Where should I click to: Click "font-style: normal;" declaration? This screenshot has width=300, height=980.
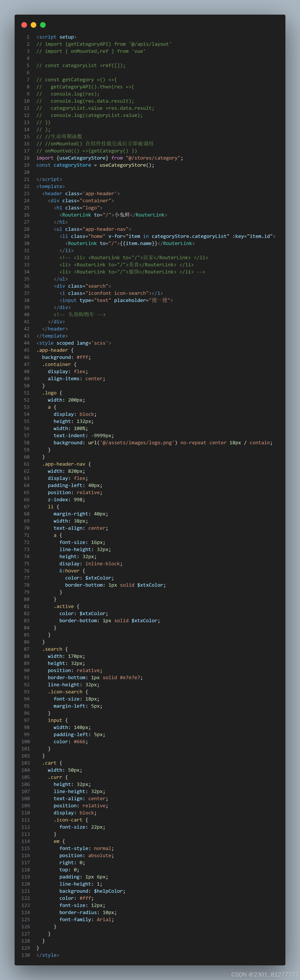tap(87, 848)
